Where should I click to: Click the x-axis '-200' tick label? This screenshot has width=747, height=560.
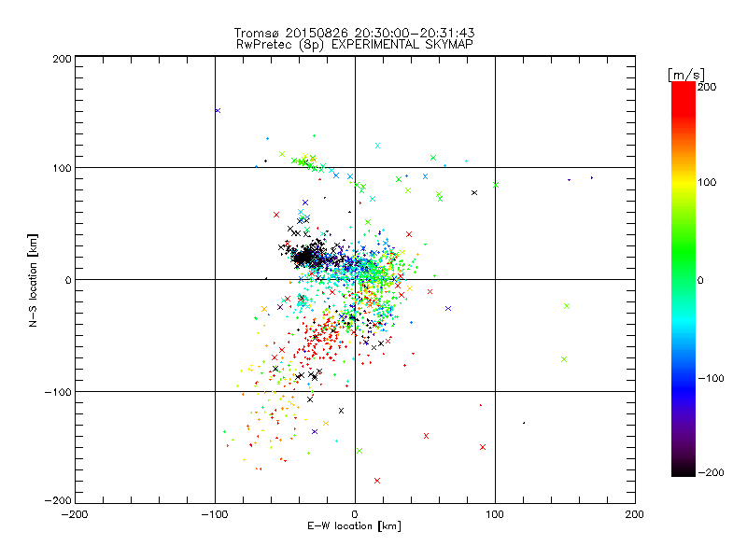[x=75, y=514]
